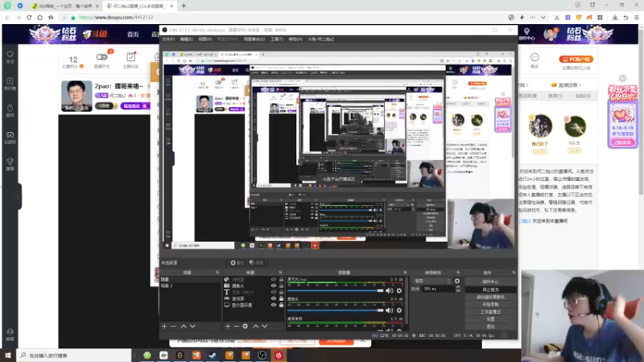This screenshot has width=644, height=362.
Task: Open OBS 文件(F) menu
Action: point(168,39)
